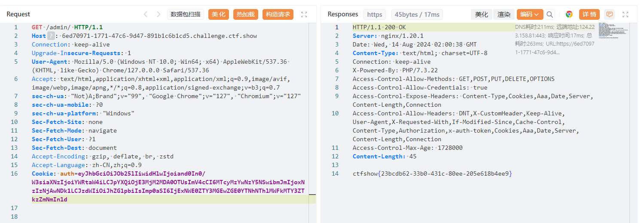This screenshot has width=644, height=223.
Task: Go to the previous request with the left arrow
Action: [x=146, y=14]
